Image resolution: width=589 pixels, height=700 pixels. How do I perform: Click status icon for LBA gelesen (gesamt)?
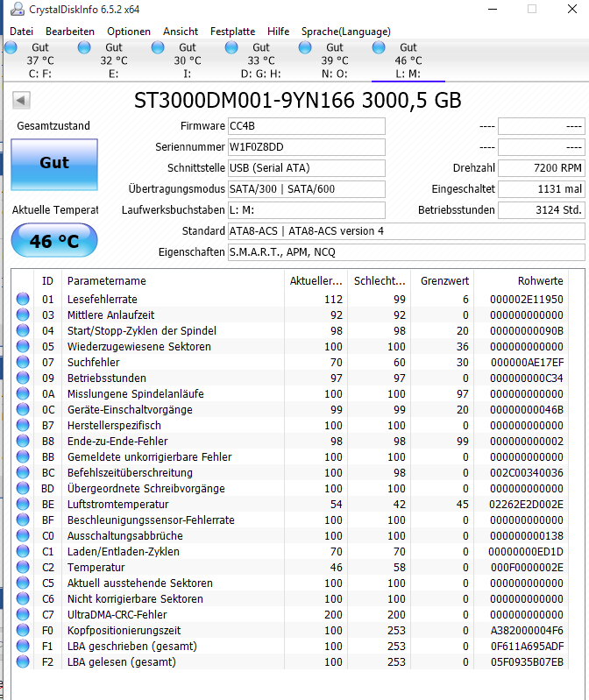(x=23, y=661)
